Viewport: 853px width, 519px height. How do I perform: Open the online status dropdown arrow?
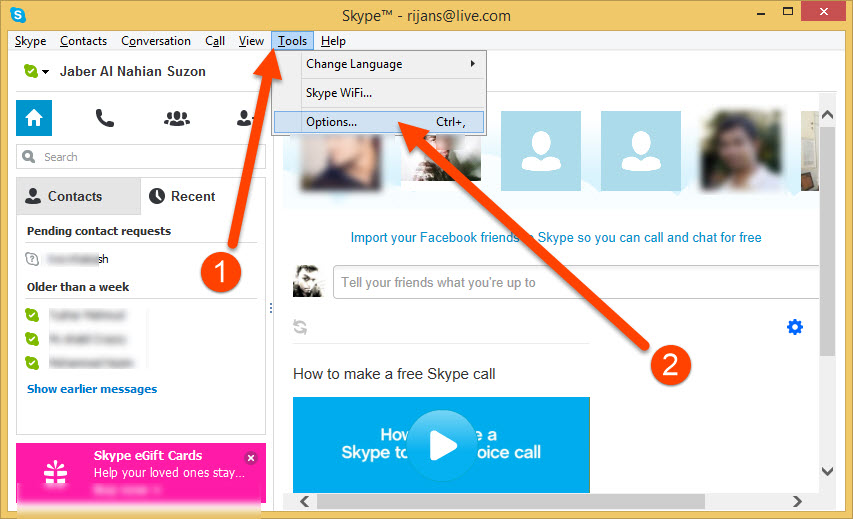46,71
